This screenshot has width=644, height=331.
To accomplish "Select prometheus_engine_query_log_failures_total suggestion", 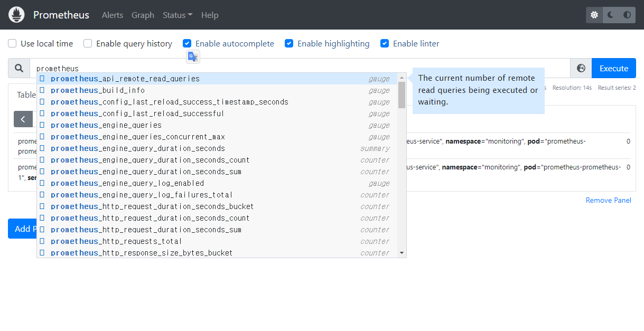I will [217, 195].
